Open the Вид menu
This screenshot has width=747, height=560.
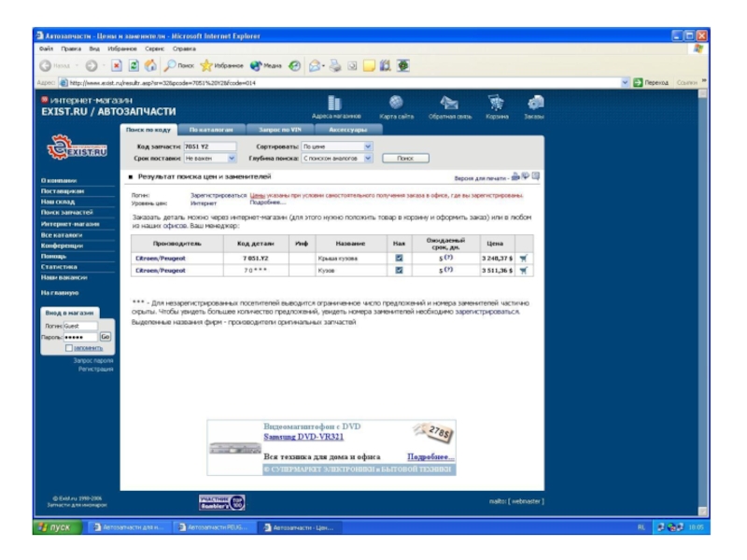click(x=94, y=49)
